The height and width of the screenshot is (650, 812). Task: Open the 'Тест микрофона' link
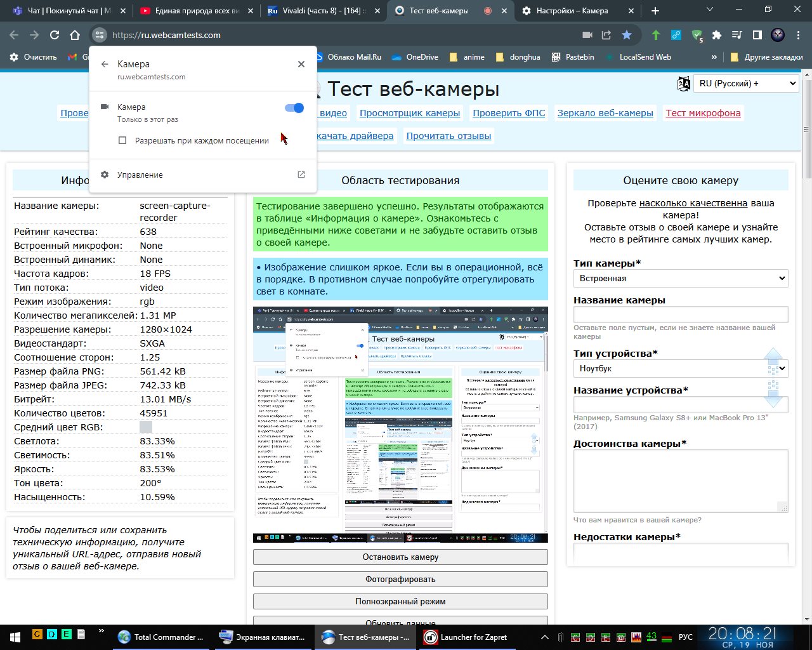[x=703, y=113]
